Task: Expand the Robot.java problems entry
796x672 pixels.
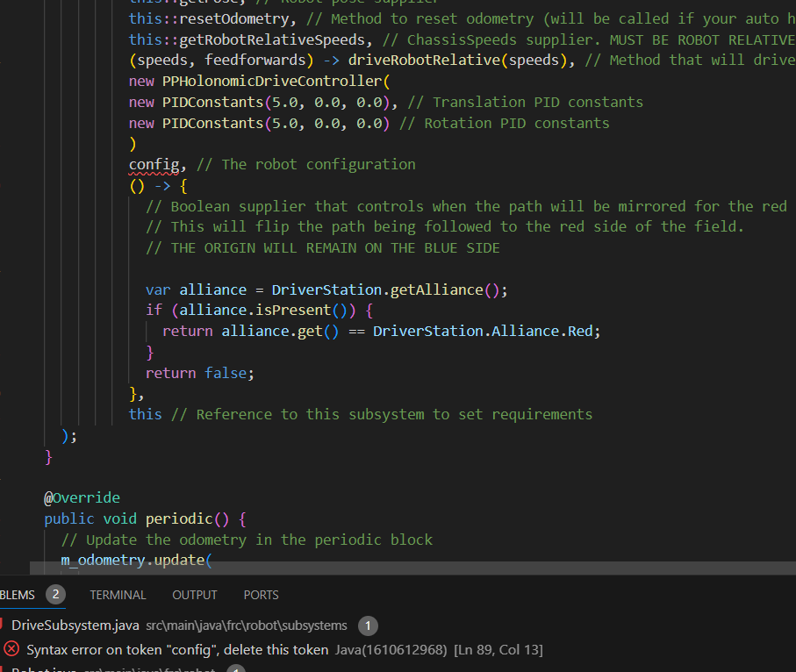Action: [x=44, y=669]
